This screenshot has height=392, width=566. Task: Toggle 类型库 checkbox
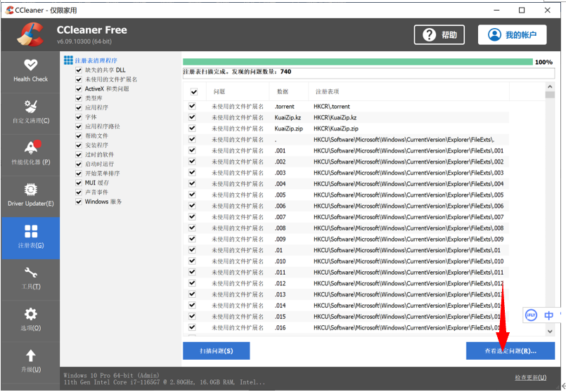click(x=79, y=98)
